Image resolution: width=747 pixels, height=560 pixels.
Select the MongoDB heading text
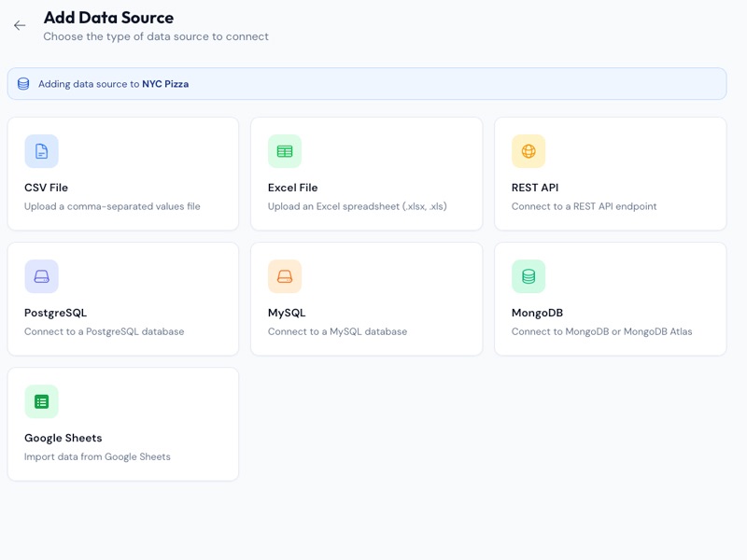coord(537,313)
